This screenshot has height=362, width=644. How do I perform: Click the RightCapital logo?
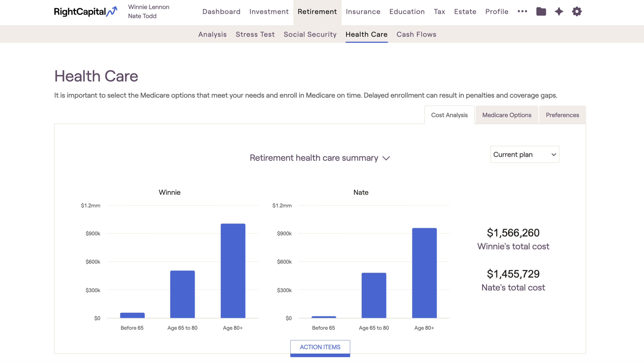point(86,12)
